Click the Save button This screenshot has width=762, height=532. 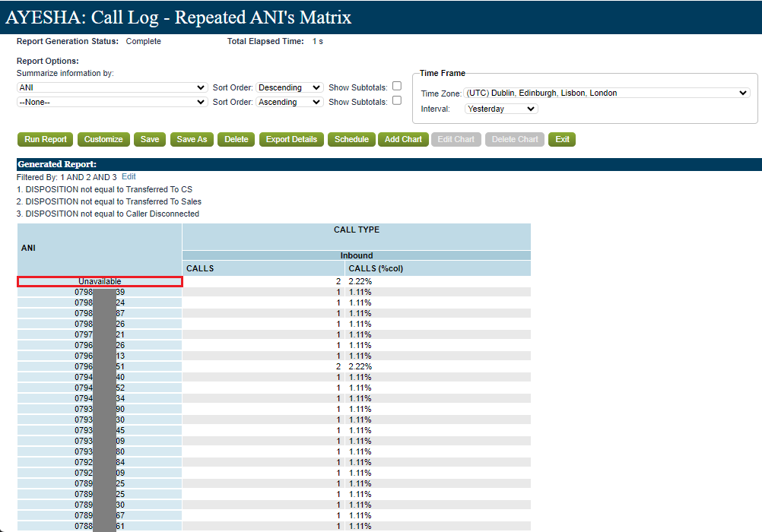[150, 139]
